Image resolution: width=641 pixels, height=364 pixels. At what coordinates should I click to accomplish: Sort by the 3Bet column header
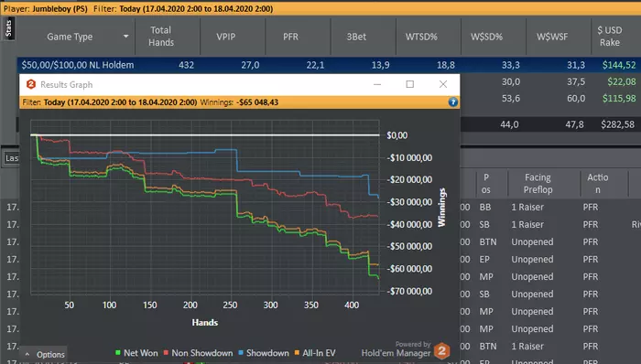pos(356,37)
